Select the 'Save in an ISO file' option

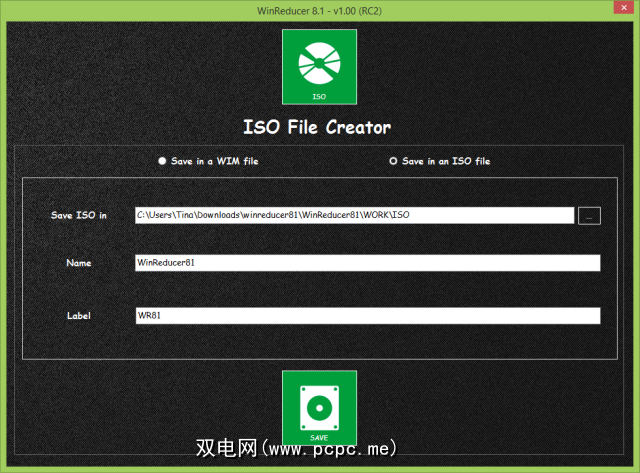(x=440, y=161)
